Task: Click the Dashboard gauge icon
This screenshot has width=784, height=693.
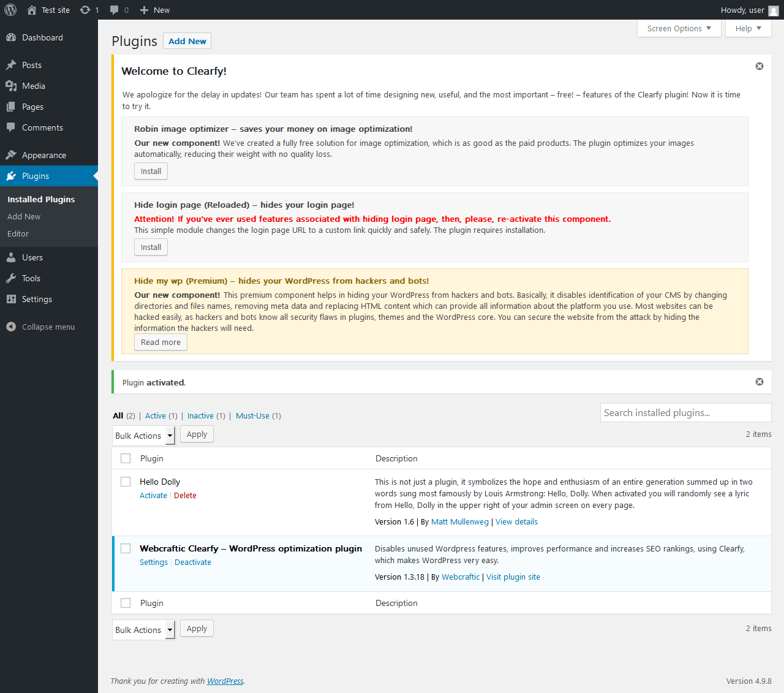Action: pos(11,37)
